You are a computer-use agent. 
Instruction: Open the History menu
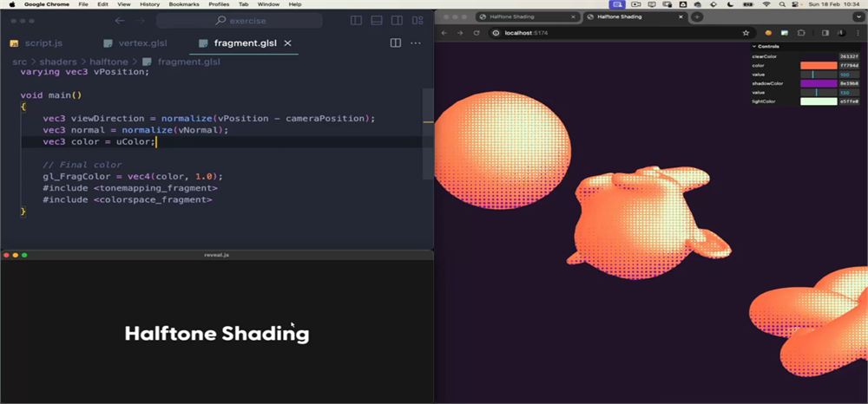click(149, 3)
